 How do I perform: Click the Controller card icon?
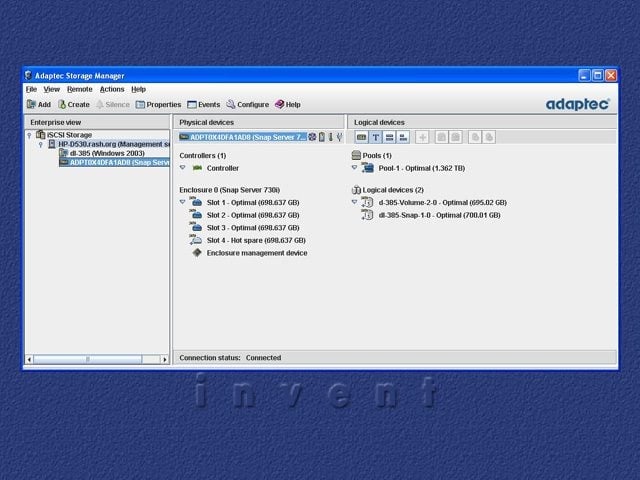click(198, 168)
